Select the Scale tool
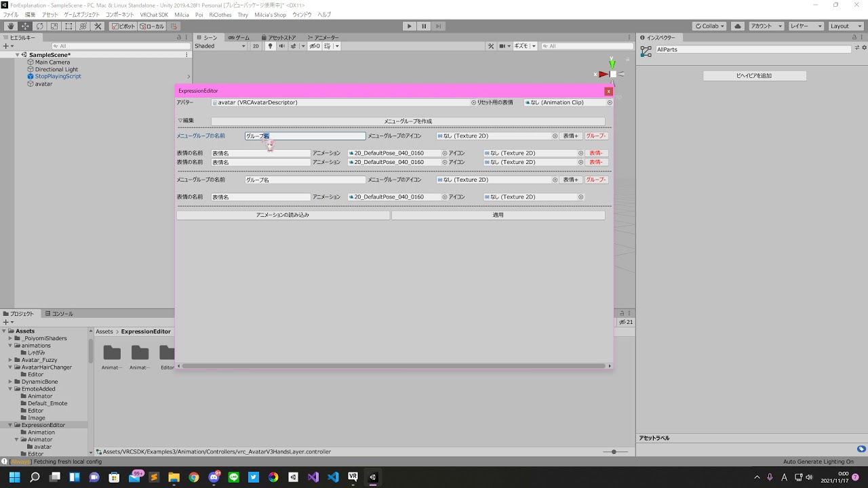This screenshot has height=488, width=868. [x=54, y=26]
